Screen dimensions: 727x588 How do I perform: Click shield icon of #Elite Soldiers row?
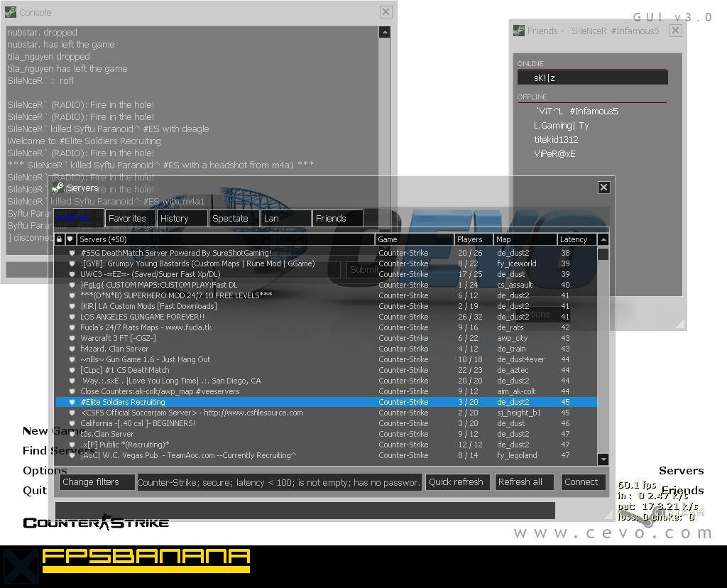coord(72,402)
